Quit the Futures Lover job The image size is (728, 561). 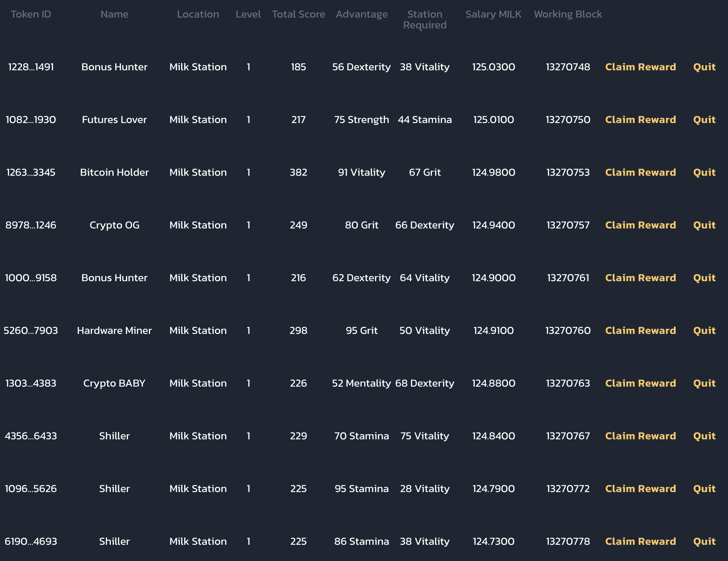704,120
